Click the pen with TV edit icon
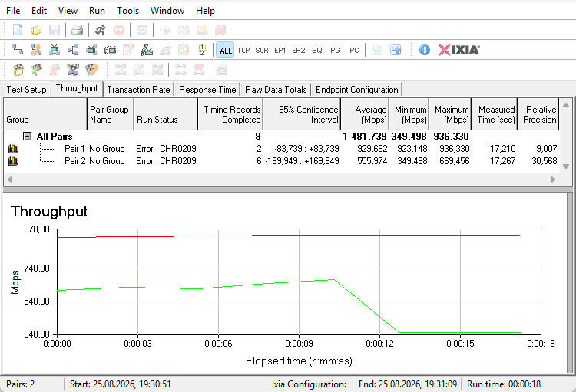The image size is (576, 392). tap(147, 50)
